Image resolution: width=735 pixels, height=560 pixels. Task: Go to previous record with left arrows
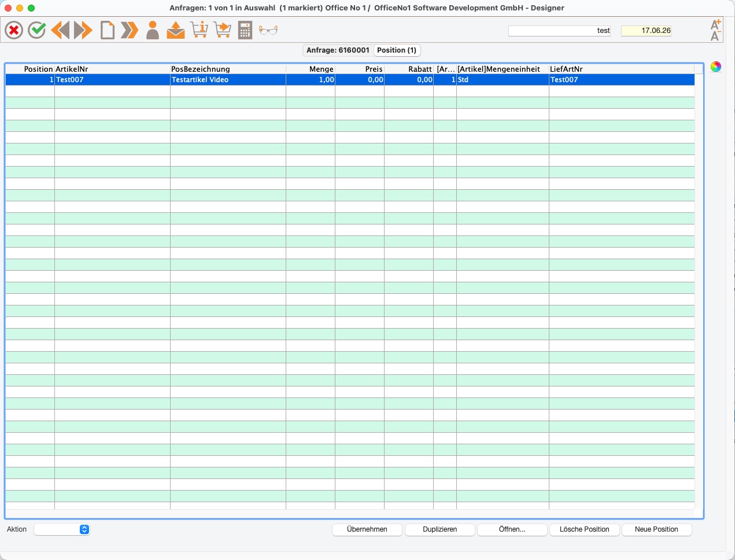pyautogui.click(x=60, y=30)
